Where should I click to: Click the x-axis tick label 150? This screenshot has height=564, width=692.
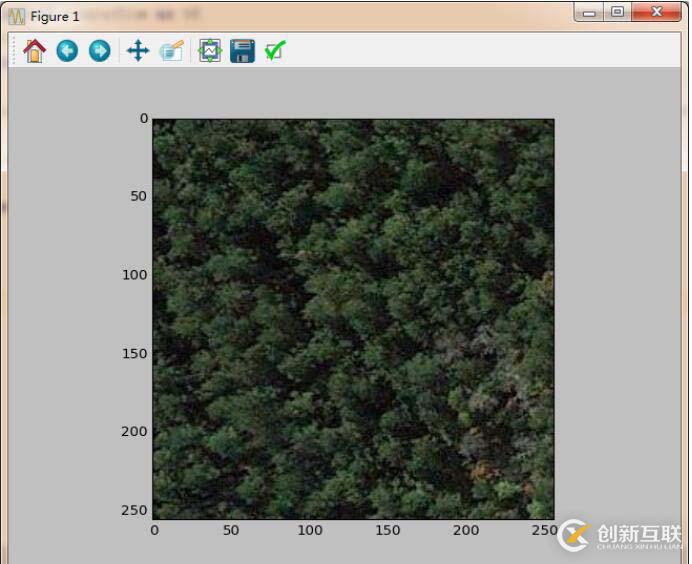(388, 530)
